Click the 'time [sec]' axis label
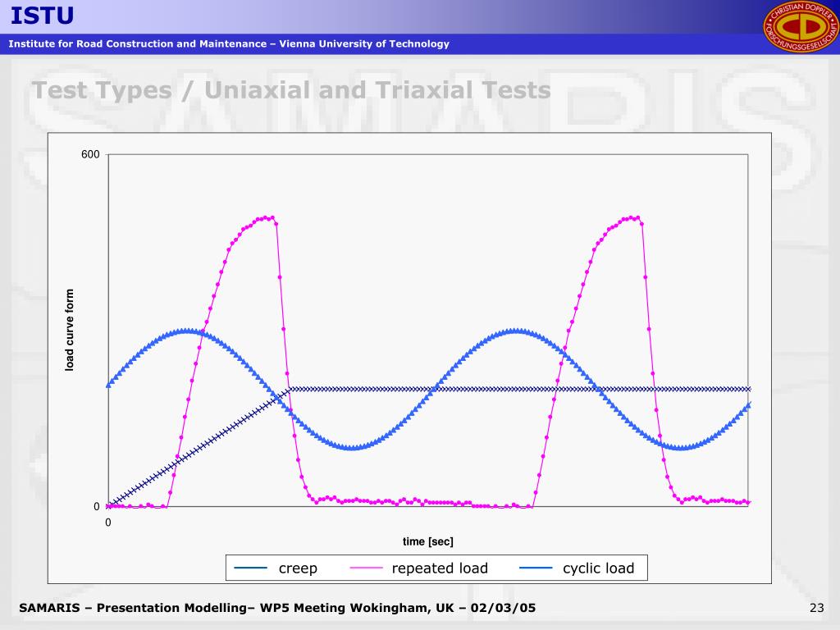Viewport: 840px width, 630px height. coord(428,541)
